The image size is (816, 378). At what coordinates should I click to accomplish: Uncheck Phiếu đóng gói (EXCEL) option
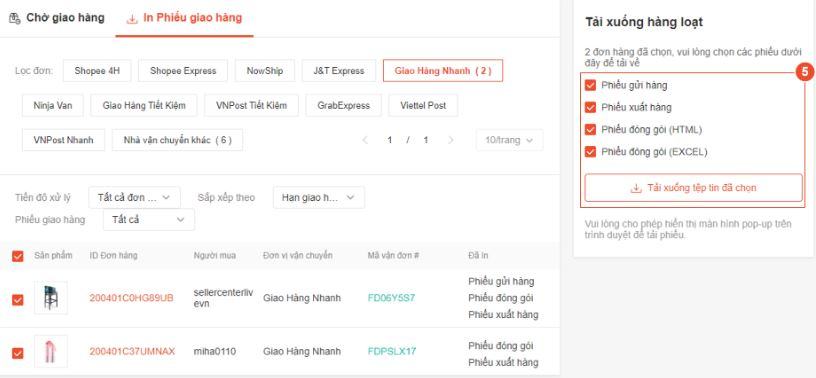(x=590, y=152)
